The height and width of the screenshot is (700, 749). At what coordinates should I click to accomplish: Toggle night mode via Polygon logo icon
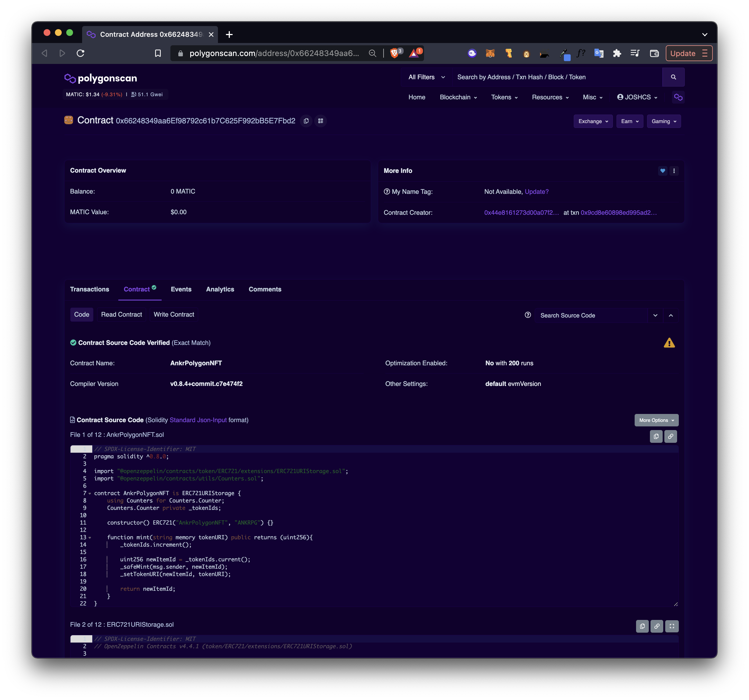click(678, 97)
